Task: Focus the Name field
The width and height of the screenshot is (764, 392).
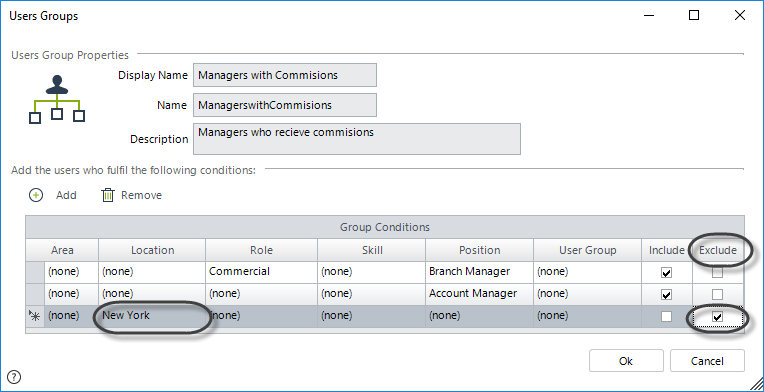Action: 285,105
